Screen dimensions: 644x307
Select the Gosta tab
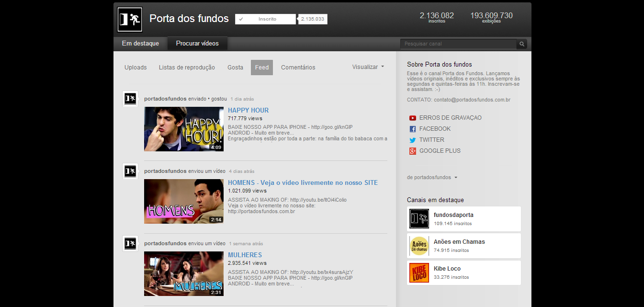[235, 68]
